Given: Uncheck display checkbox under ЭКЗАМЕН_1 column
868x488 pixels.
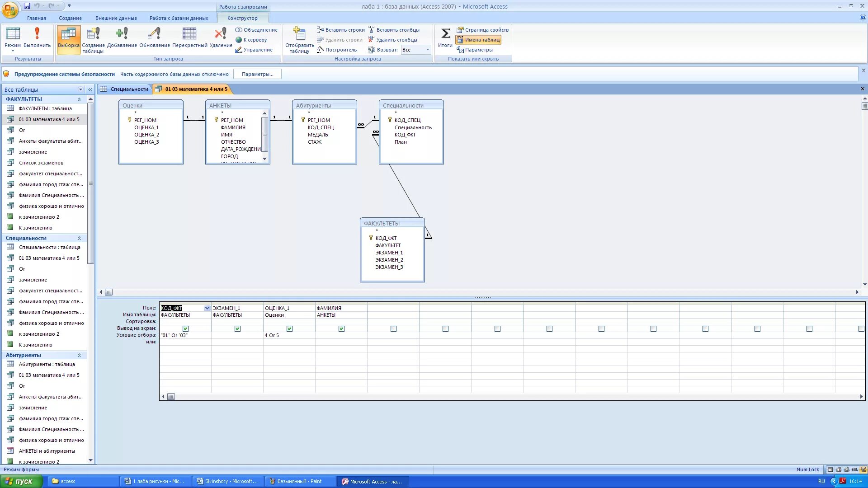Looking at the screenshot, I should [x=237, y=328].
